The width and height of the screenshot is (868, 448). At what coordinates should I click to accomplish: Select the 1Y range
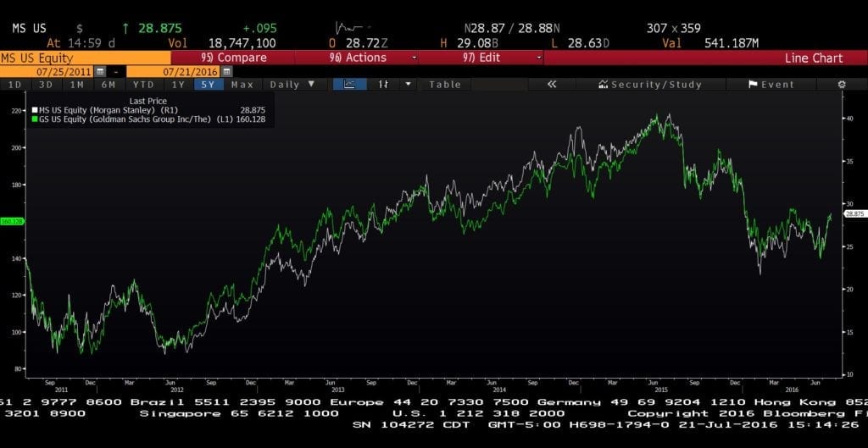click(x=178, y=85)
